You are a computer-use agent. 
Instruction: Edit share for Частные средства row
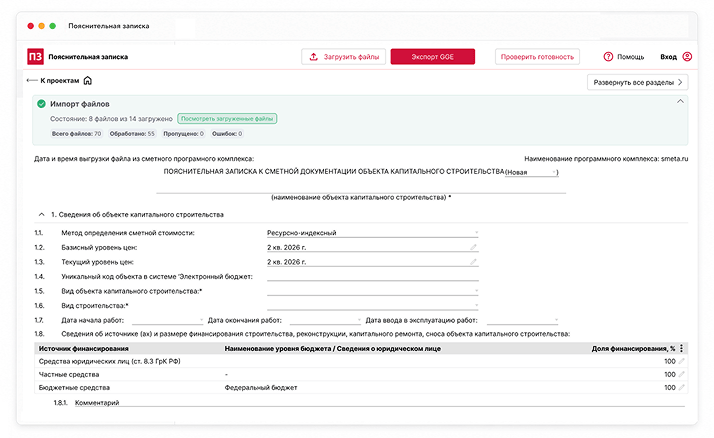pyautogui.click(x=681, y=374)
